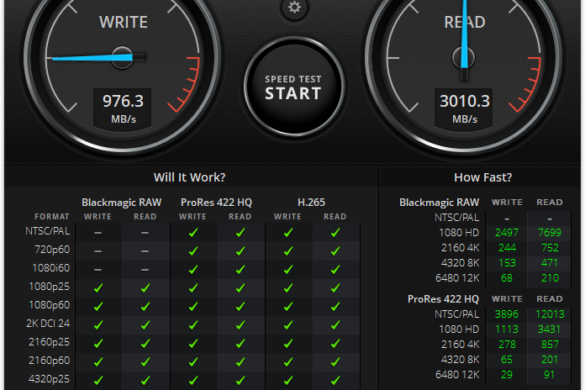Click Blackmagic RAW write checkmark for 2K DCI 24
This screenshot has height=390, width=585.
(x=98, y=325)
